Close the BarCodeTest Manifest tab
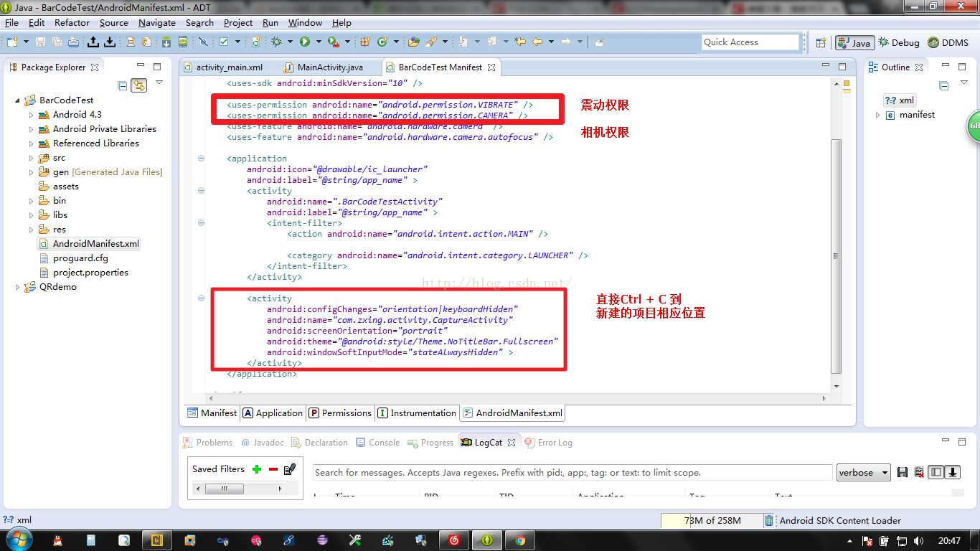This screenshot has width=980, height=551. tap(491, 67)
